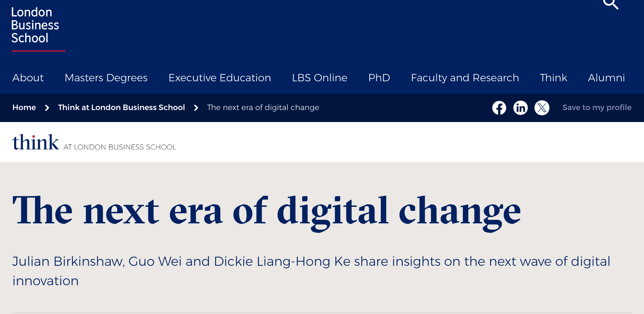Open the Executive Education menu

click(x=220, y=78)
